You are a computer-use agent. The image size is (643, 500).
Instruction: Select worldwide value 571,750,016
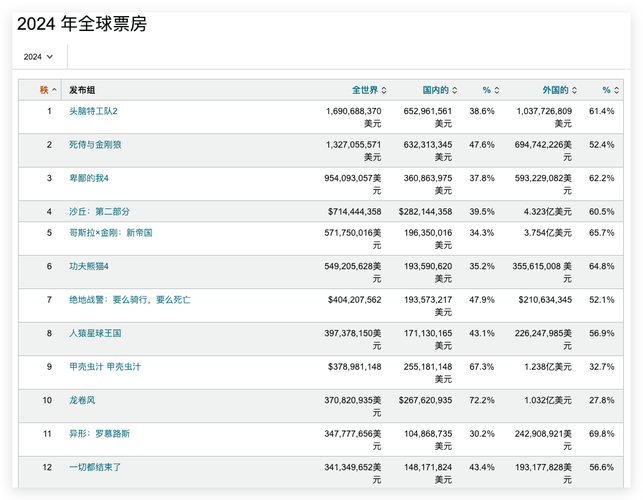(x=349, y=233)
